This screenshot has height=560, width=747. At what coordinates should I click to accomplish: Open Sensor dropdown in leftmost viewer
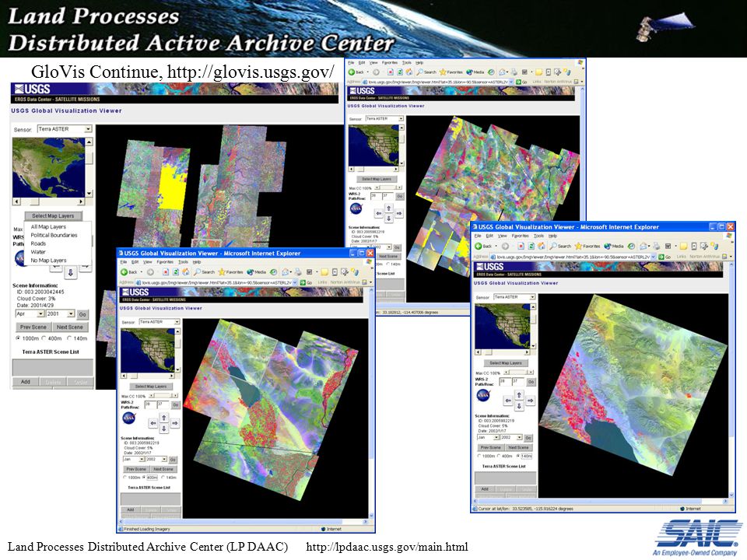pyautogui.click(x=65, y=129)
